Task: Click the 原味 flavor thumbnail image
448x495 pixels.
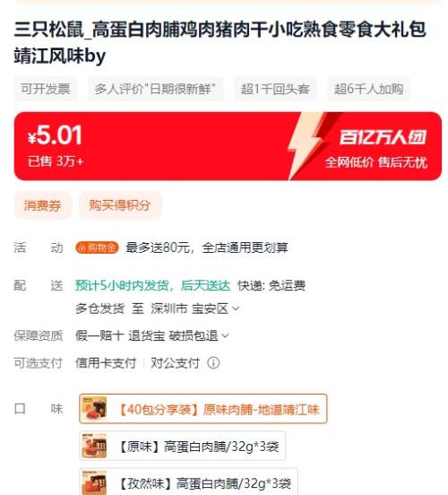Action: [94, 446]
